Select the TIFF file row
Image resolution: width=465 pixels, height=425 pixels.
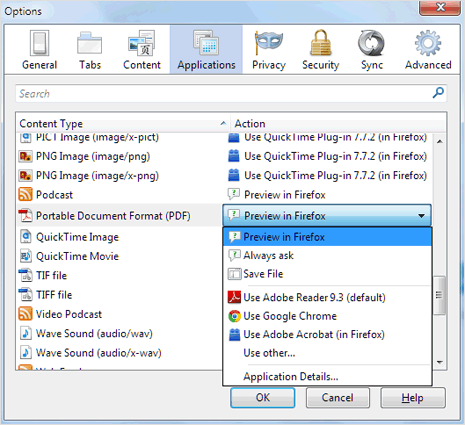120,295
